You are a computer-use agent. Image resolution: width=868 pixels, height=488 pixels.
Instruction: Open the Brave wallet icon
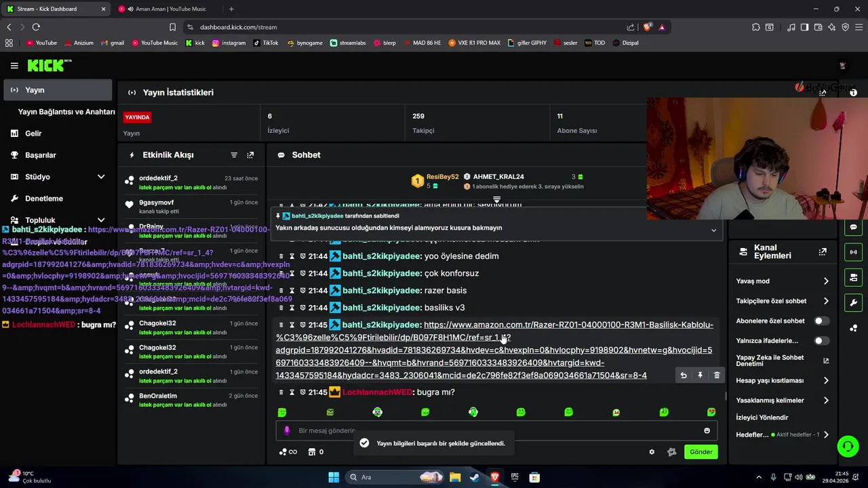tap(818, 27)
